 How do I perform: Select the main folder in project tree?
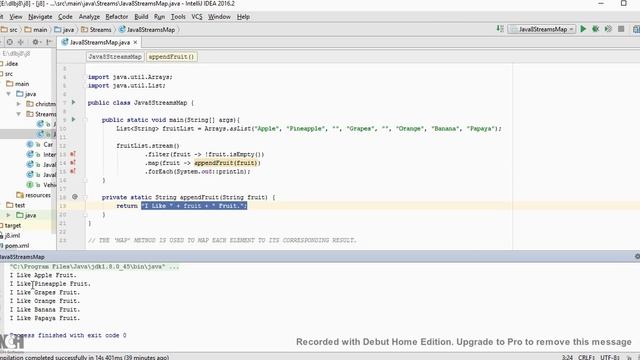(18, 84)
